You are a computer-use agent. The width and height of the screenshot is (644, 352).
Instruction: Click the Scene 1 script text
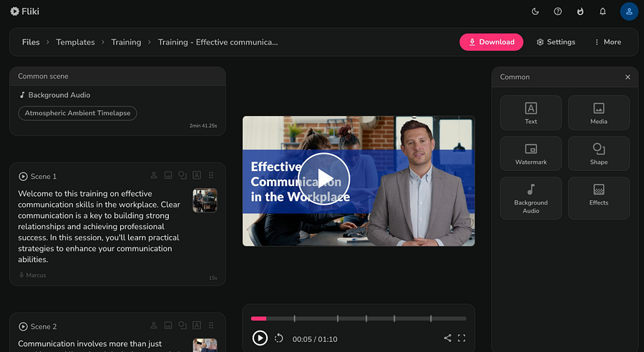(x=99, y=226)
